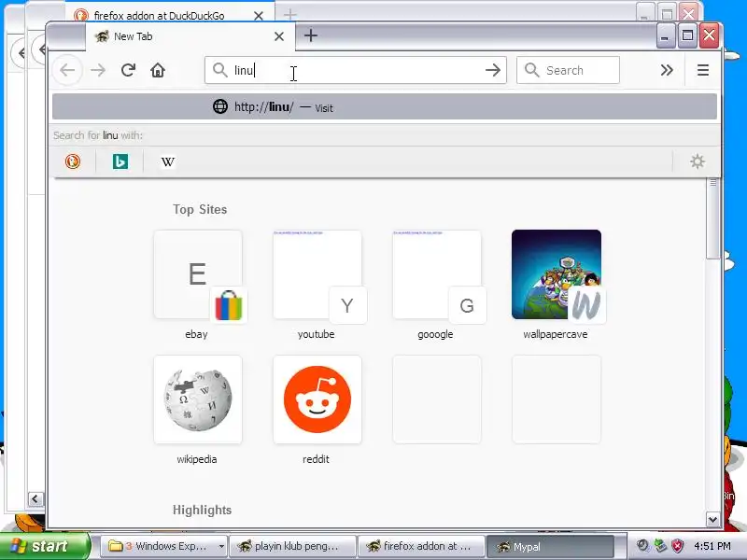Image resolution: width=747 pixels, height=560 pixels.
Task: Open the reddit top site tile
Action: (317, 399)
